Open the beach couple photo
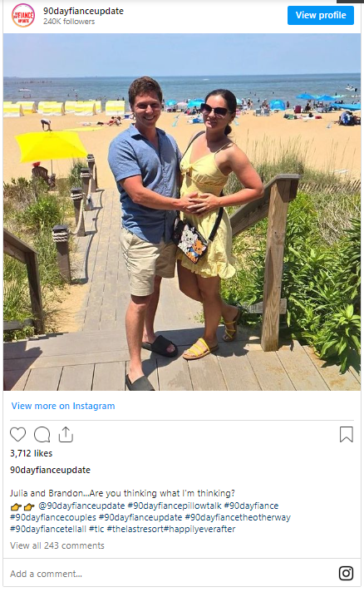The width and height of the screenshot is (364, 592). (182, 212)
